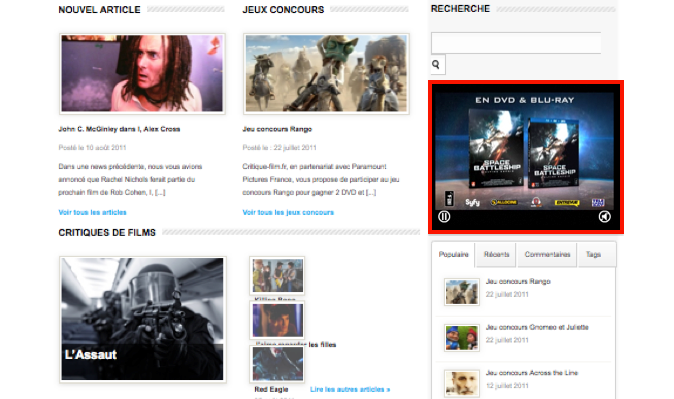Open the Rango contest large image
This screenshot has width=674, height=399.
coord(326,74)
